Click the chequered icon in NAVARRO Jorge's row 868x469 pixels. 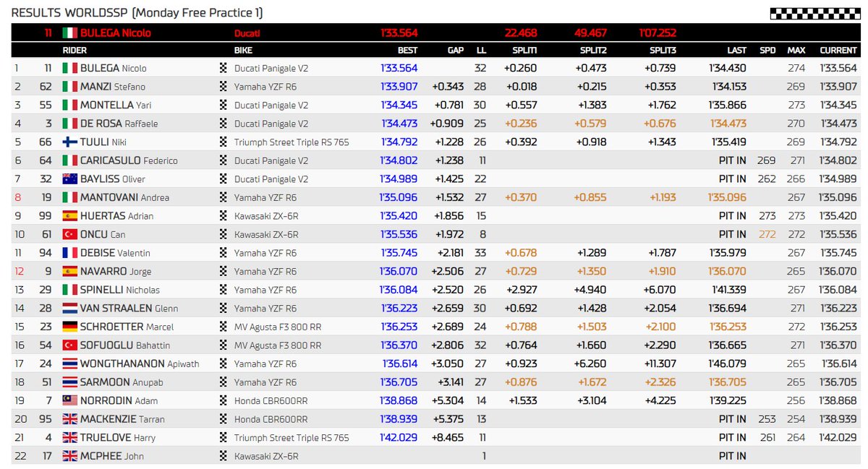[224, 271]
